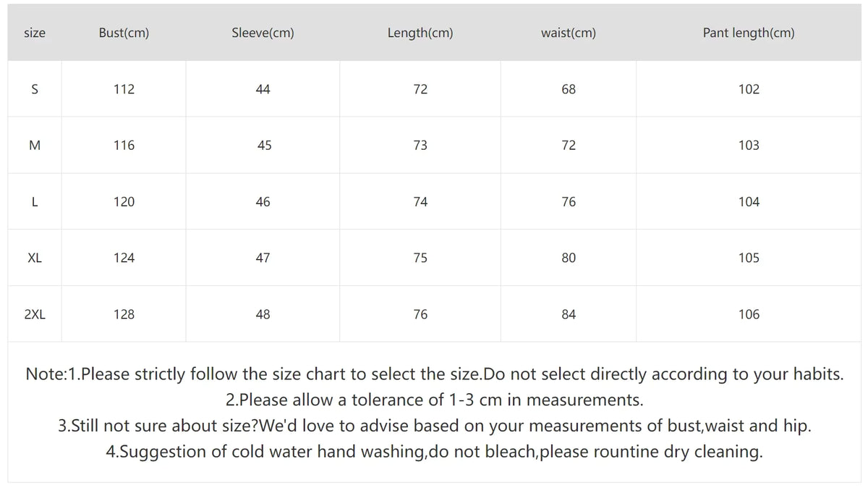The height and width of the screenshot is (488, 868).
Task: Select pant length 106 for 2XL
Action: click(749, 314)
